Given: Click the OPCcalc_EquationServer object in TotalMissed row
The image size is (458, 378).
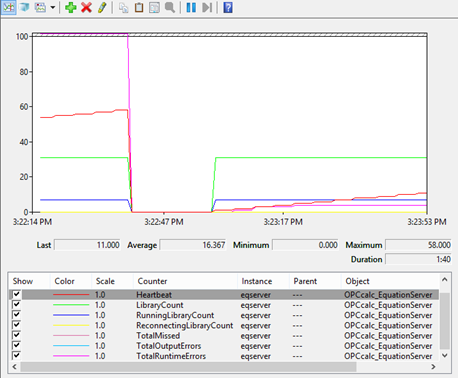Looking at the screenshot, I should (x=388, y=336).
